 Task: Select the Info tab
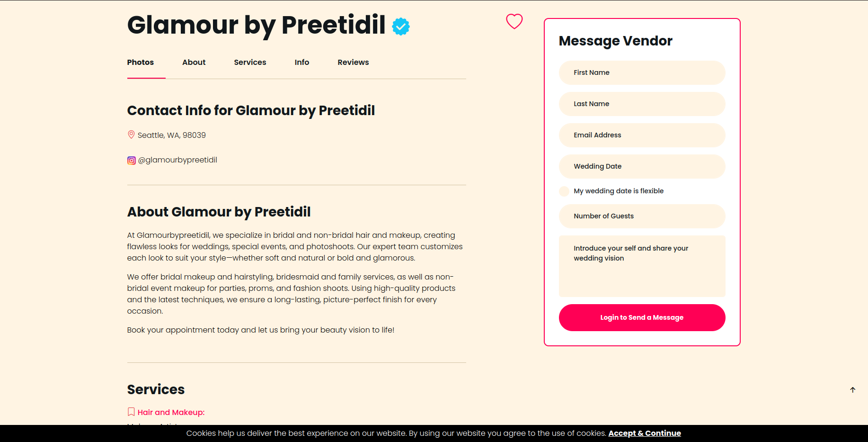click(x=302, y=62)
